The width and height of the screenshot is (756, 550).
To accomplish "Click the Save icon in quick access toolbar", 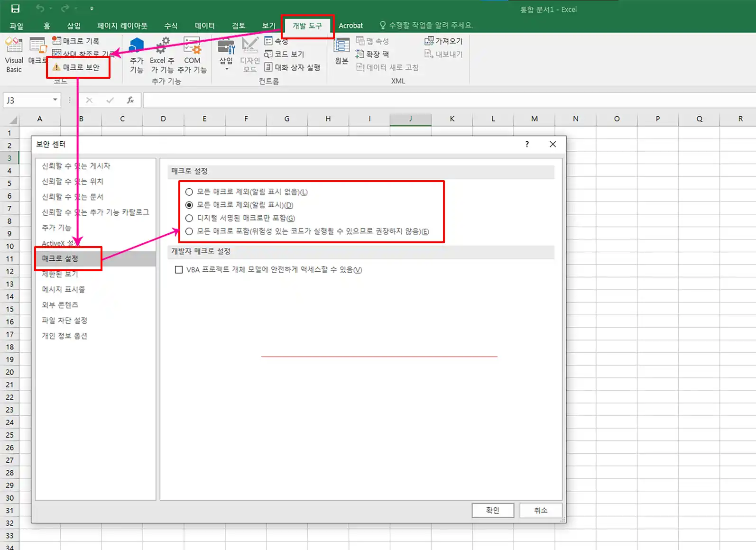I will click(15, 9).
